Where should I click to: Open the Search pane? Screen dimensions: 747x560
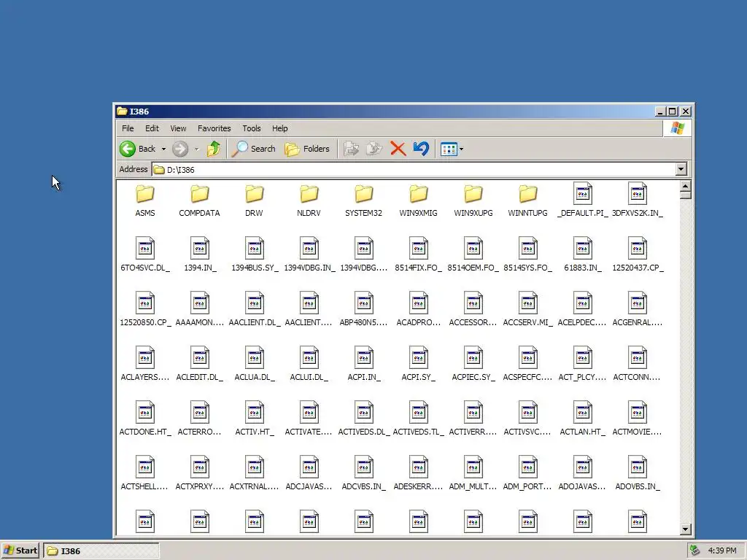click(253, 149)
